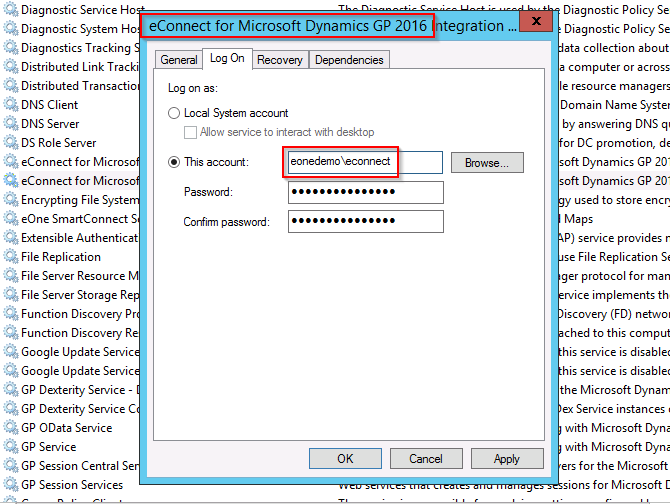Select File Replication service name
Viewport: 670px width, 504px height.
pos(61,257)
